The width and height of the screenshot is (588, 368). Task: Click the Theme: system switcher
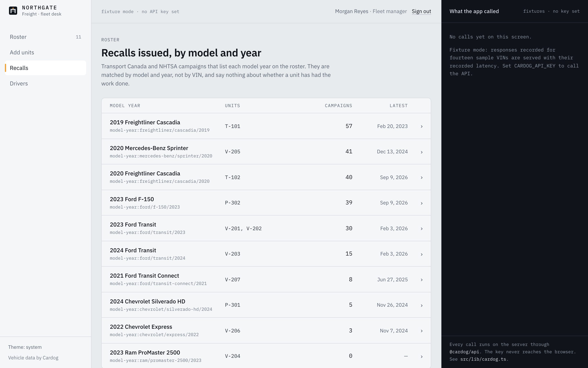(x=25, y=347)
